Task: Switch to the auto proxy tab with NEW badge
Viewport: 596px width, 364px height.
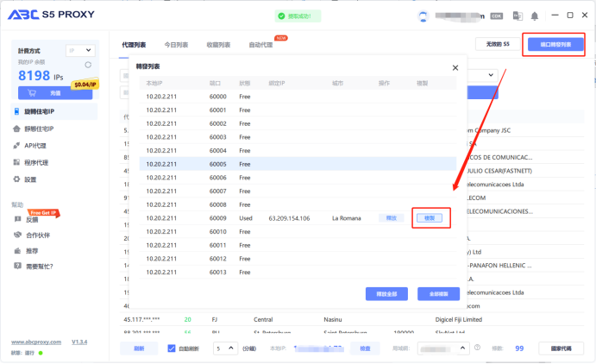Action: click(x=260, y=45)
